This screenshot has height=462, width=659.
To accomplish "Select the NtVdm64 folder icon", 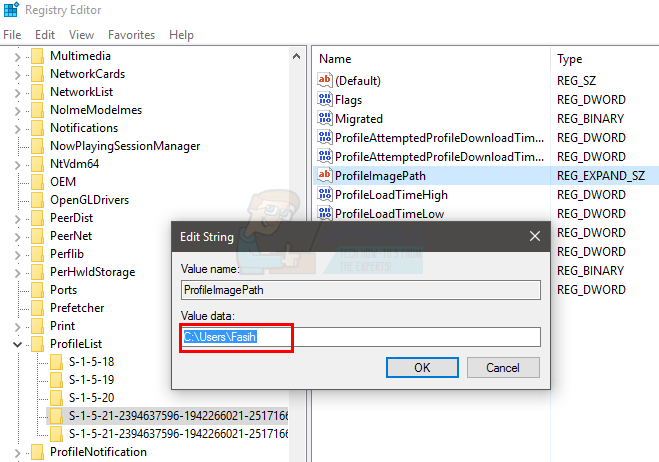I will click(x=37, y=164).
